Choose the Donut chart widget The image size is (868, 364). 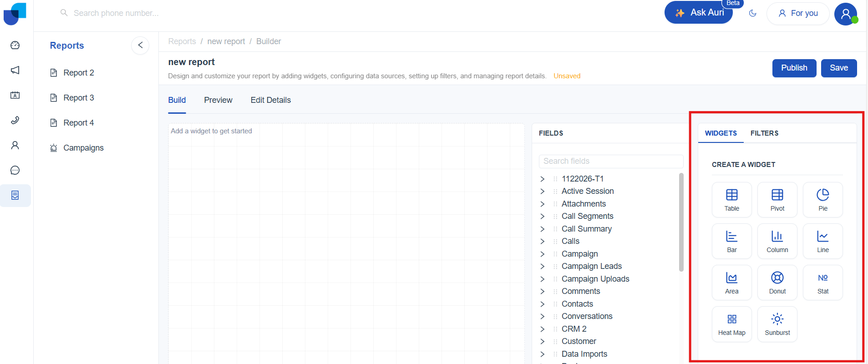pos(777,283)
